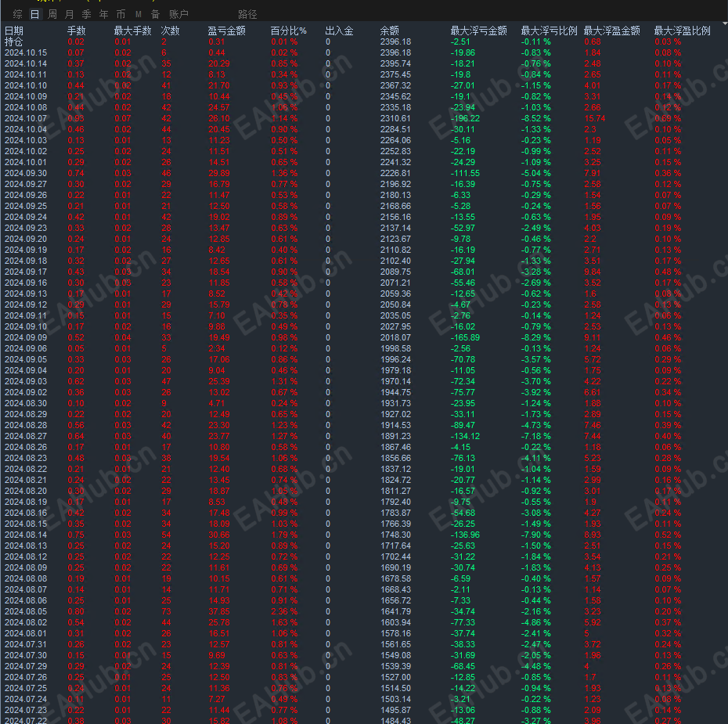Click balance 2110.82
Screen dimensions: 728x724
395,250
